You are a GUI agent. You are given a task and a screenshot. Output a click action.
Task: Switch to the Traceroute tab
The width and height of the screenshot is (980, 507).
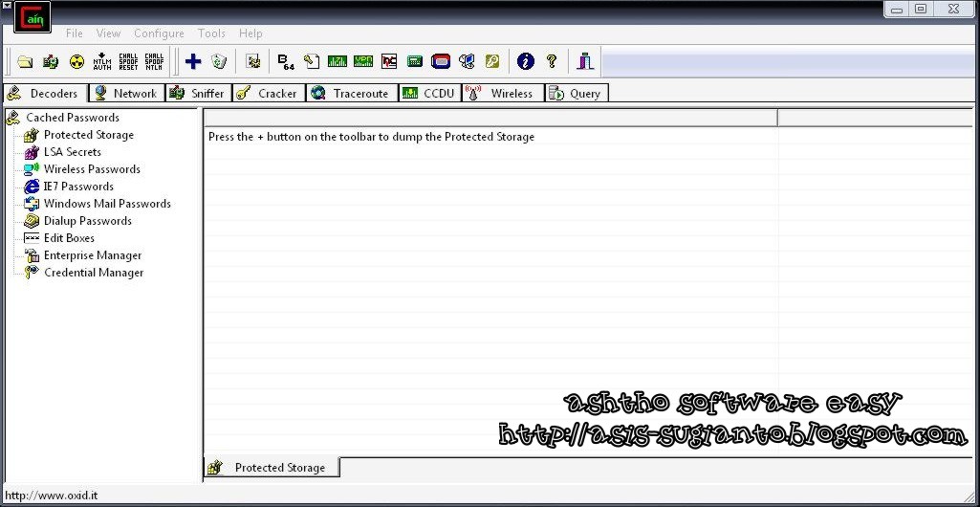pyautogui.click(x=352, y=93)
